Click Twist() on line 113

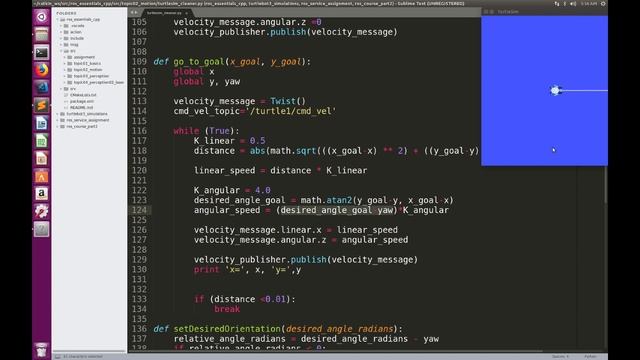pos(288,101)
